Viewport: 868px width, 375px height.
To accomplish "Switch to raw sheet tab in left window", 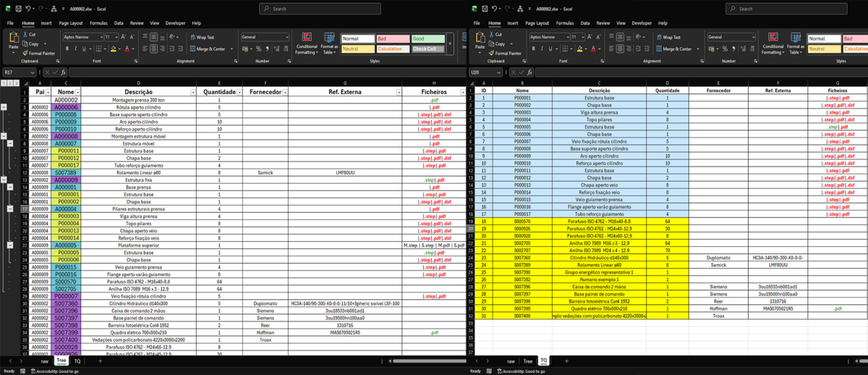I will [x=44, y=361].
